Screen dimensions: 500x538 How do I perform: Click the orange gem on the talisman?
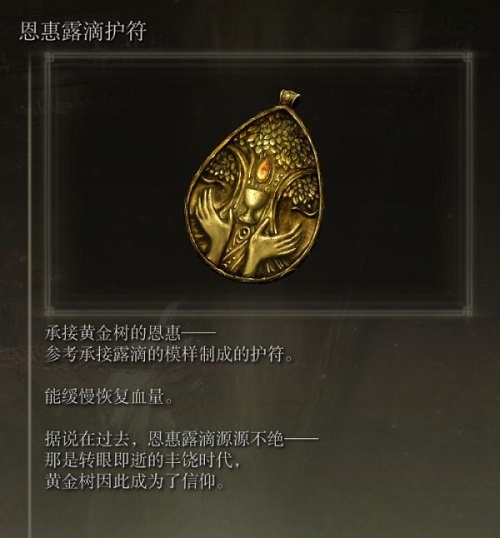pyautogui.click(x=265, y=167)
